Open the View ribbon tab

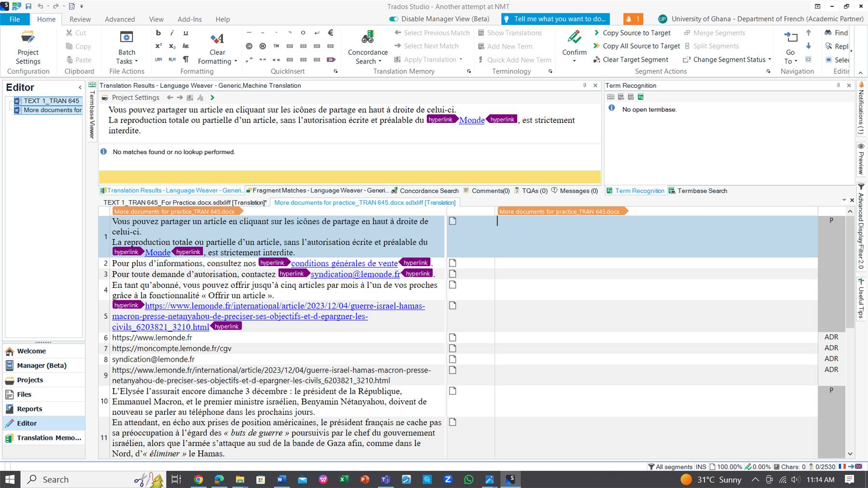click(156, 19)
